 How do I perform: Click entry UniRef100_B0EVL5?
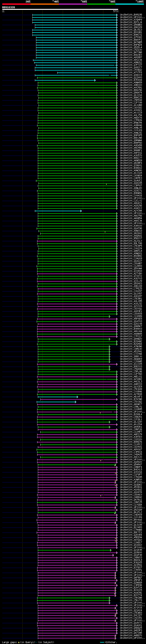pos(131,469)
